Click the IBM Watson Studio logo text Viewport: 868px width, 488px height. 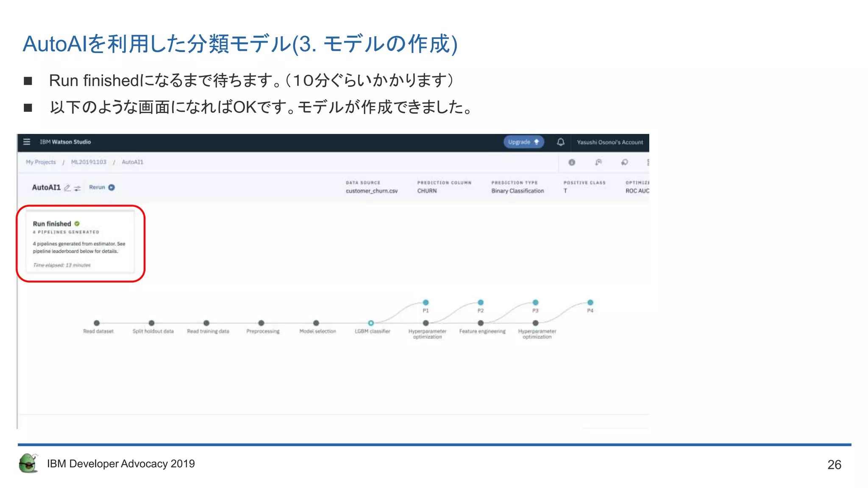pyautogui.click(x=65, y=142)
